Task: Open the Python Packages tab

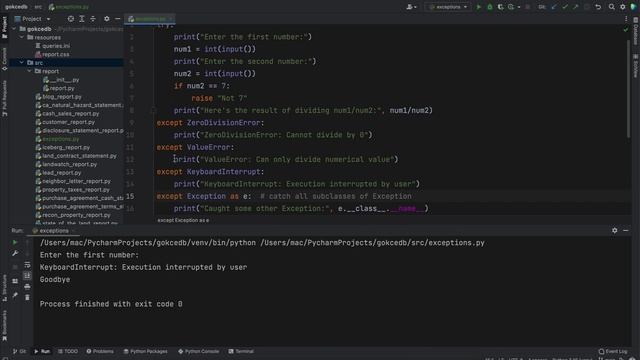Action: [146, 351]
